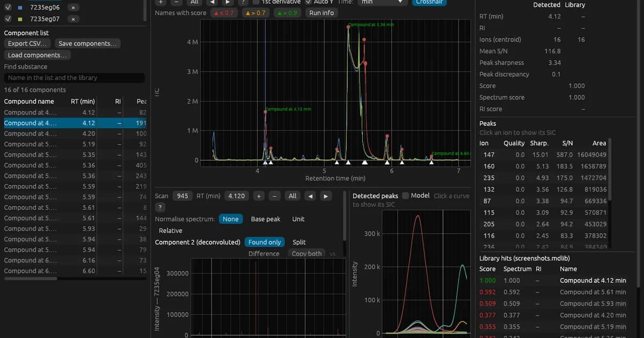Click the left arrow in chromatogram toolbar
644x338 pixels.
(213, 2)
